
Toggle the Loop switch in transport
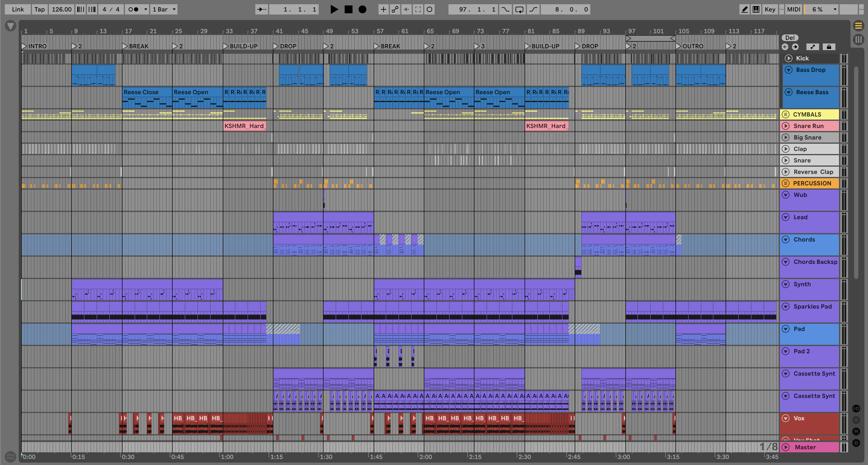coord(519,9)
